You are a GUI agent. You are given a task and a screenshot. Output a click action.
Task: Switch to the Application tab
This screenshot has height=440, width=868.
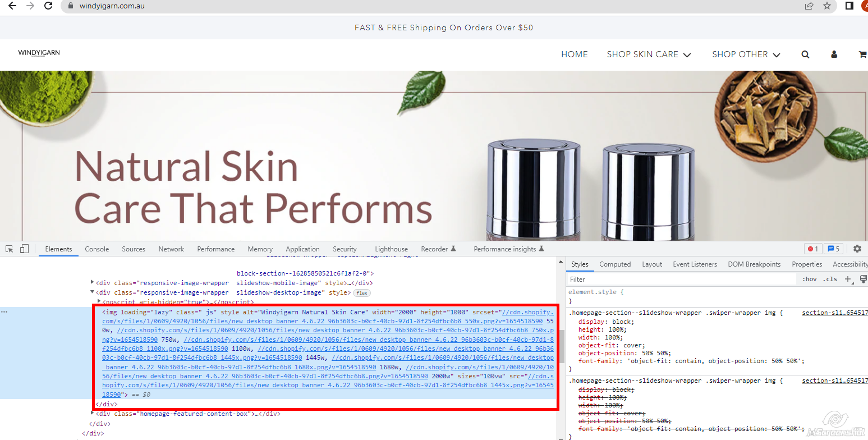tap(302, 249)
